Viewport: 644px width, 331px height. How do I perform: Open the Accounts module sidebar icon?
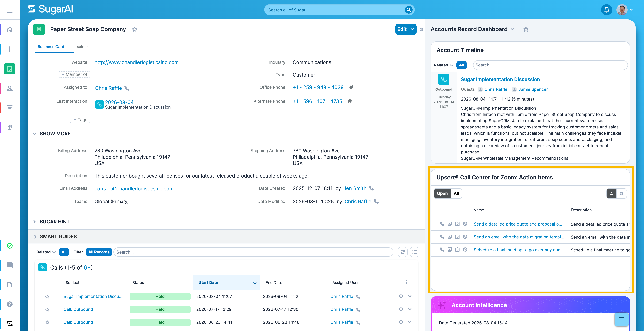tap(10, 69)
